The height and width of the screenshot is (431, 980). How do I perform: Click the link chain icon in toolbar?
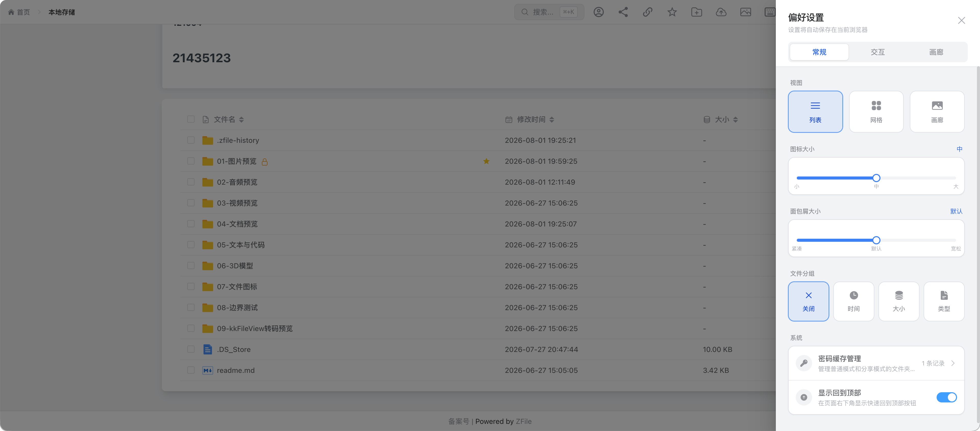(647, 12)
